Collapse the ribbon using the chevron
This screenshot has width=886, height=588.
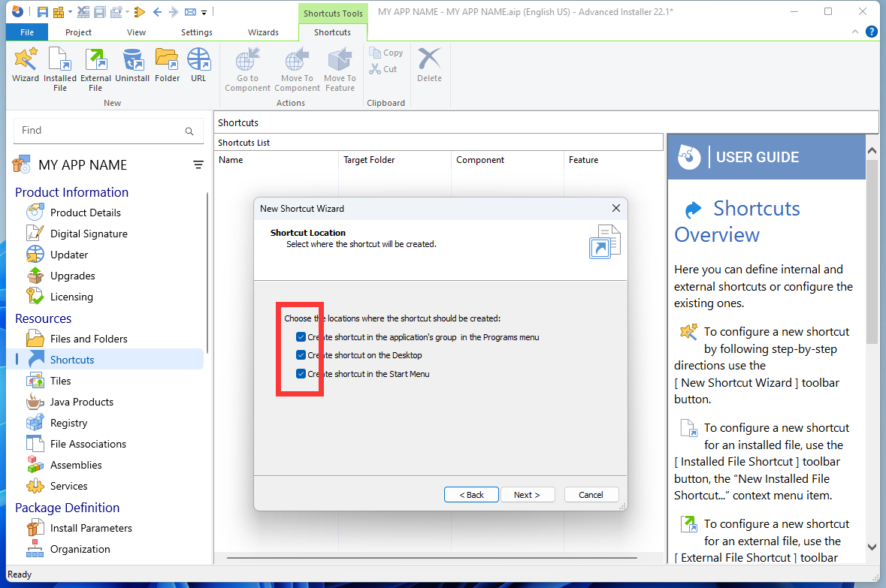855,32
